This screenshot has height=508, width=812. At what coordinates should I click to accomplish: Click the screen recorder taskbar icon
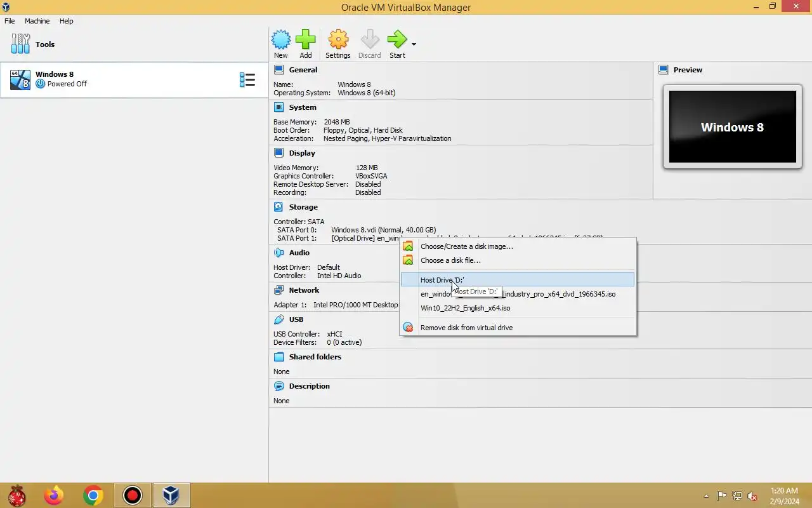click(x=133, y=495)
